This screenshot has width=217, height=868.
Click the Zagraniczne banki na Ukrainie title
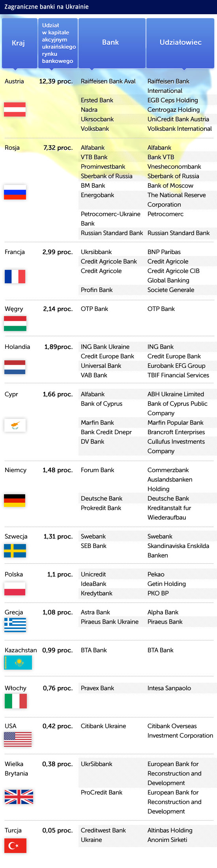(47, 7)
